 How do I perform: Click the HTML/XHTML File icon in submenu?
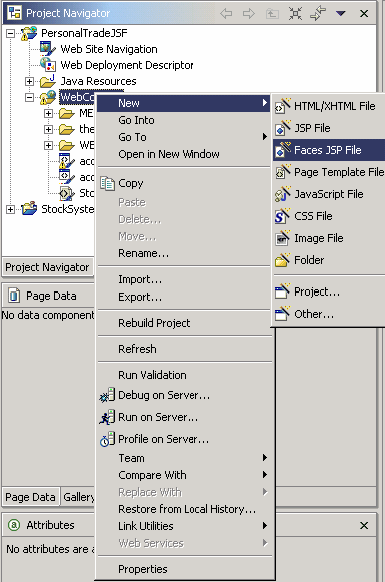click(x=283, y=106)
